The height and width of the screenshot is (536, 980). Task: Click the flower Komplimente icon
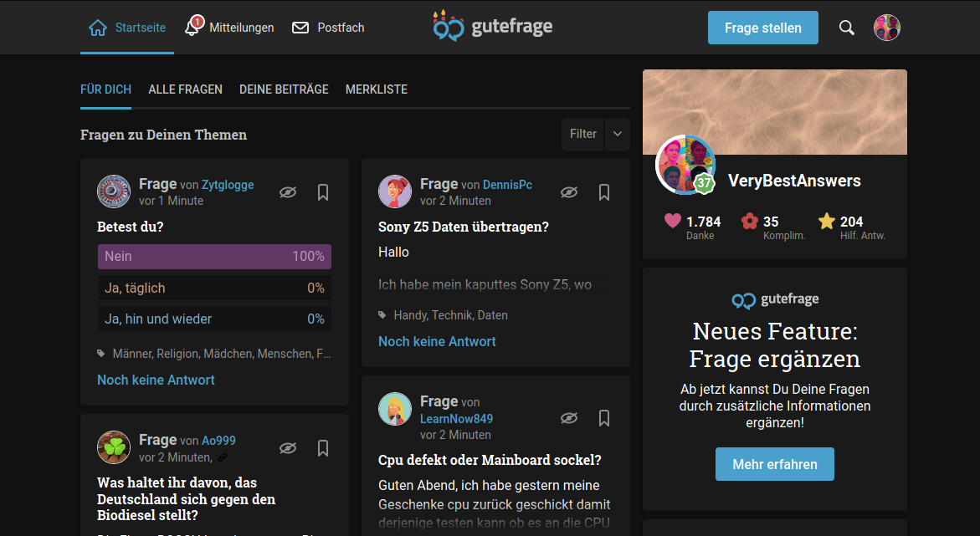click(x=749, y=221)
